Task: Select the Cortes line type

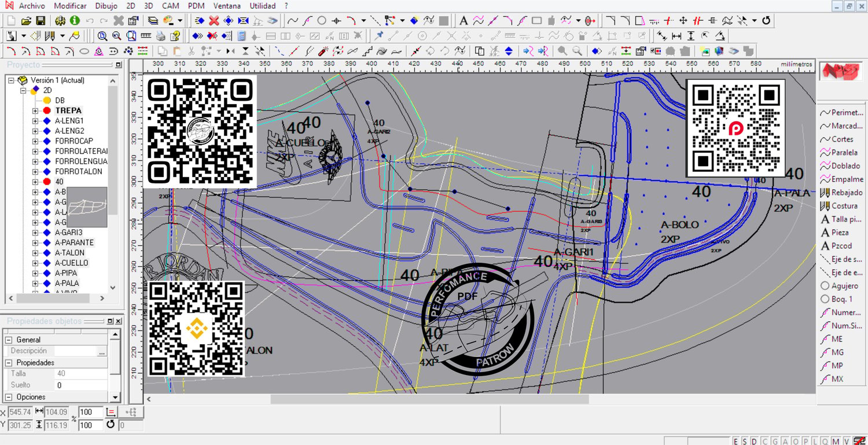Action: click(837, 139)
